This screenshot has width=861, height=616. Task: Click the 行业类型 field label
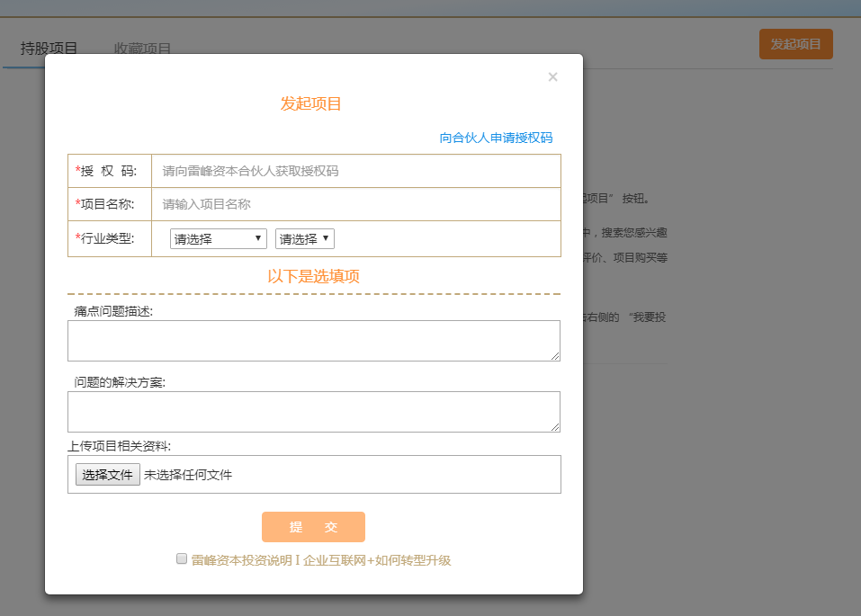tap(105, 238)
